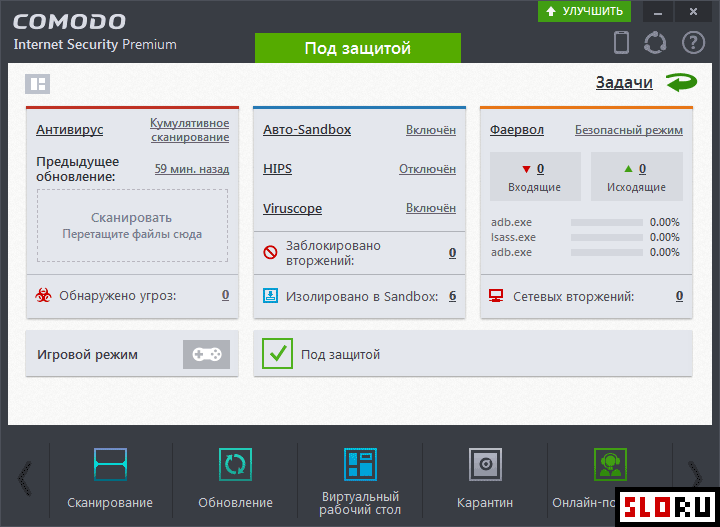720x527 pixels.
Task: Open help question mark icon
Action: point(693,43)
